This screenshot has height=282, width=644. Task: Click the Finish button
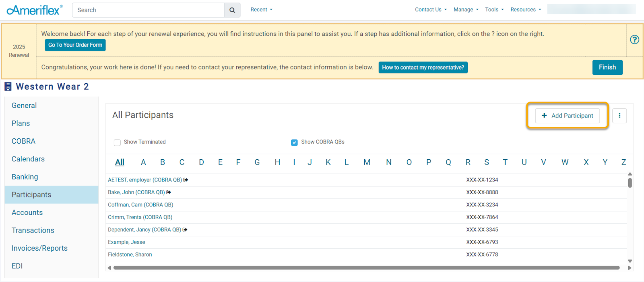[607, 68]
